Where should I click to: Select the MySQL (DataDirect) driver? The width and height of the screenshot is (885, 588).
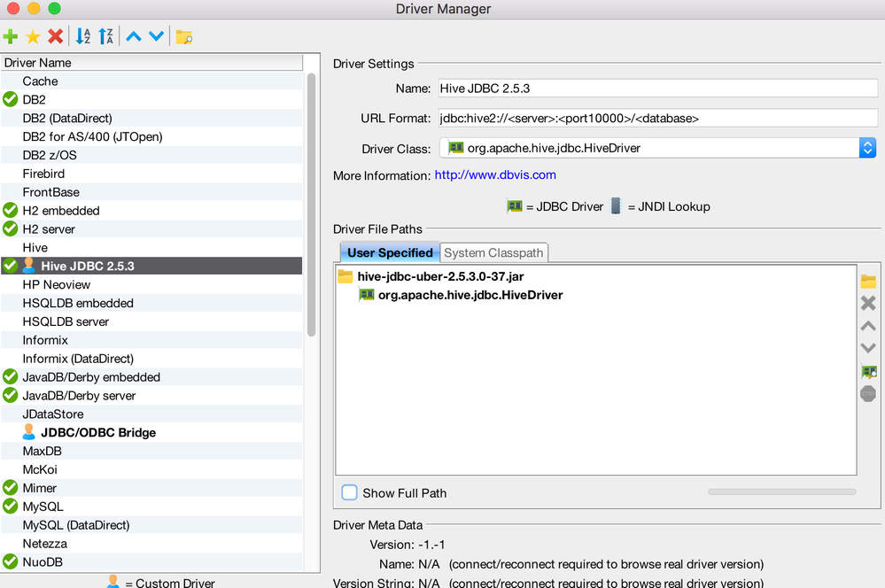(x=151, y=525)
